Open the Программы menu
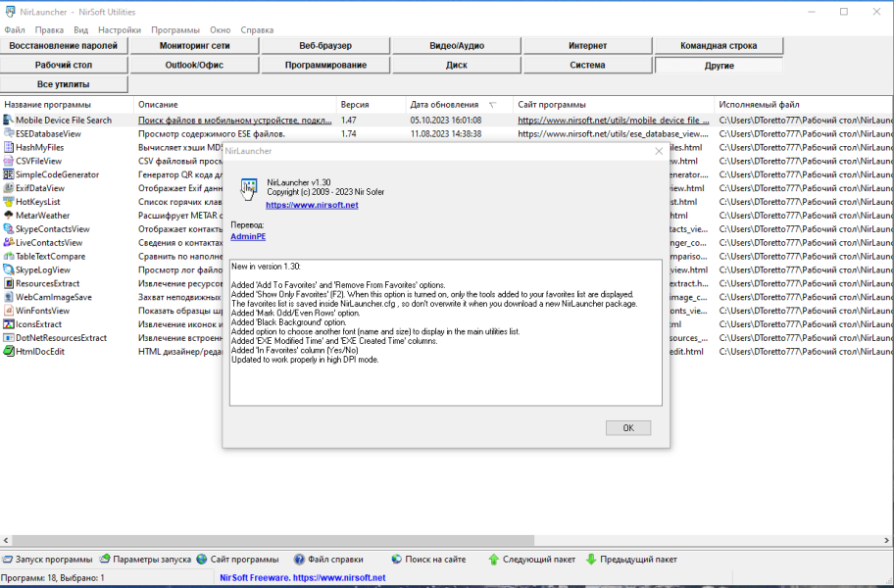Viewport: 894px width, 588px height. (175, 29)
